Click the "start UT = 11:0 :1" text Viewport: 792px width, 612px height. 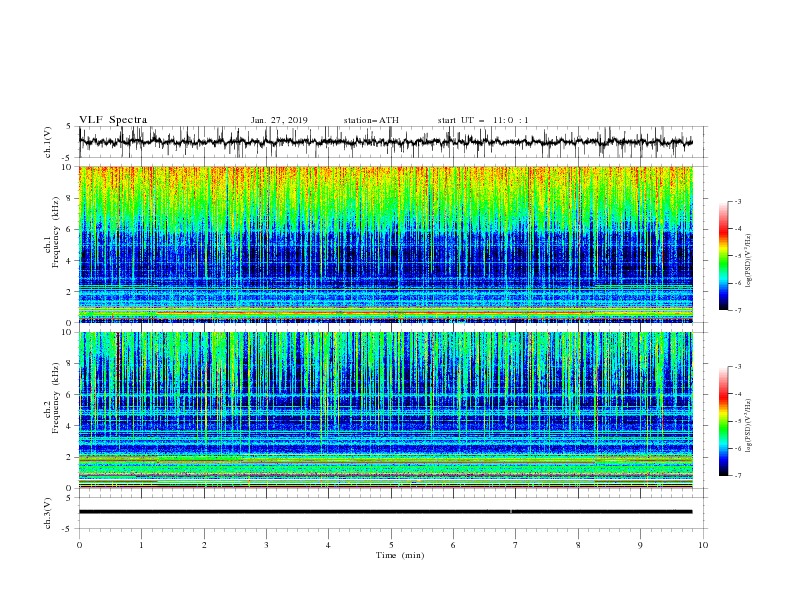point(483,120)
